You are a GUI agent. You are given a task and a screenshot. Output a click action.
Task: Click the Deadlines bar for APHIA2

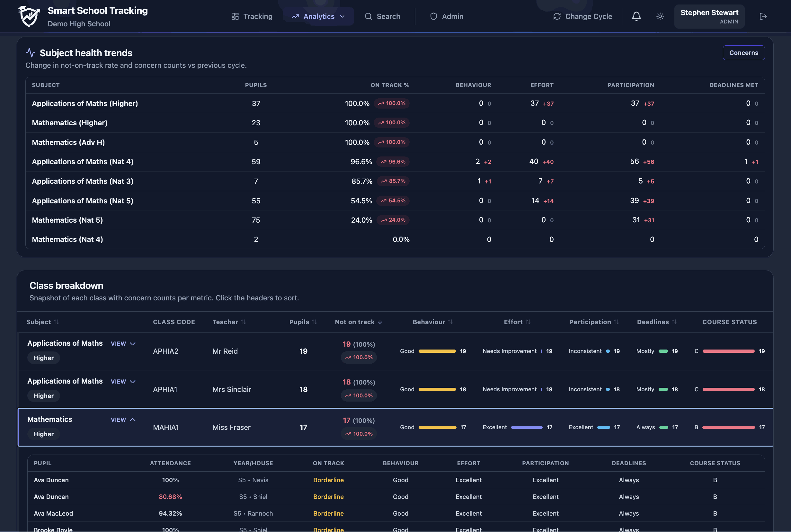click(663, 351)
